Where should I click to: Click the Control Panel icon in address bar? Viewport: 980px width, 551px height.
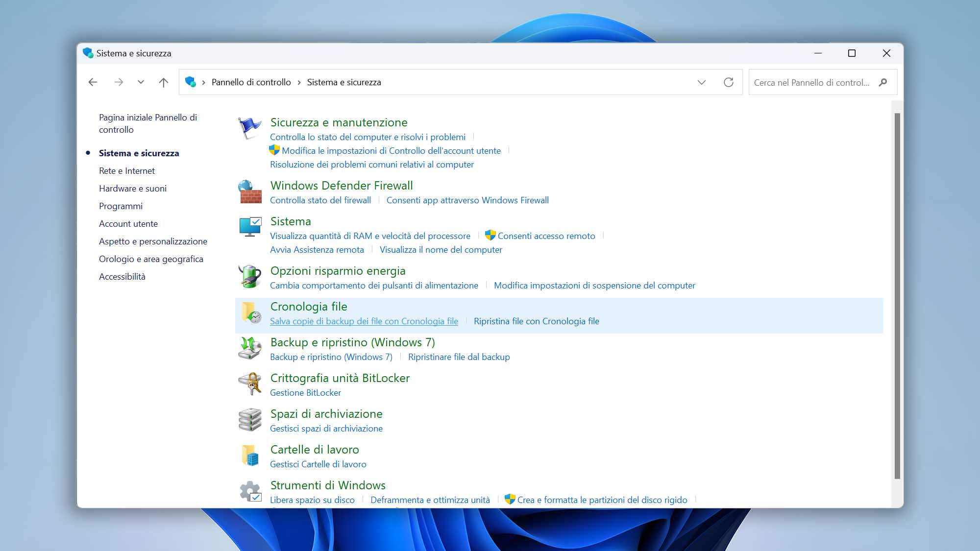click(x=191, y=82)
